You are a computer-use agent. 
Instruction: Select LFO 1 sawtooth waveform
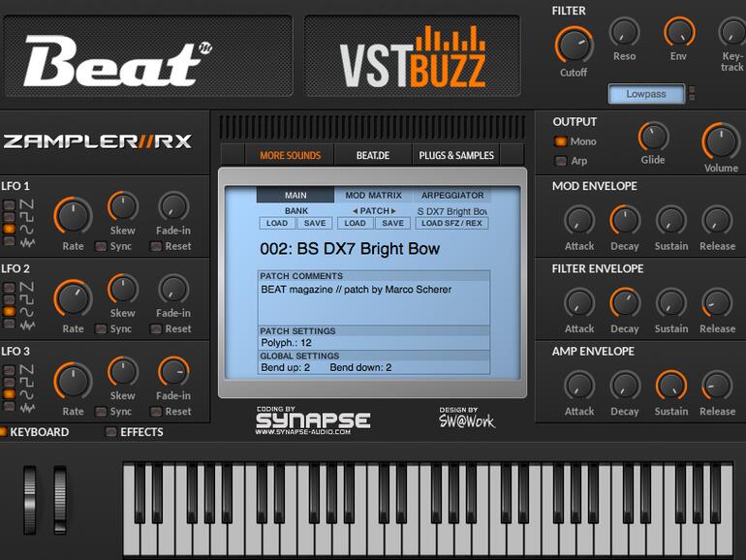[x=9, y=205]
